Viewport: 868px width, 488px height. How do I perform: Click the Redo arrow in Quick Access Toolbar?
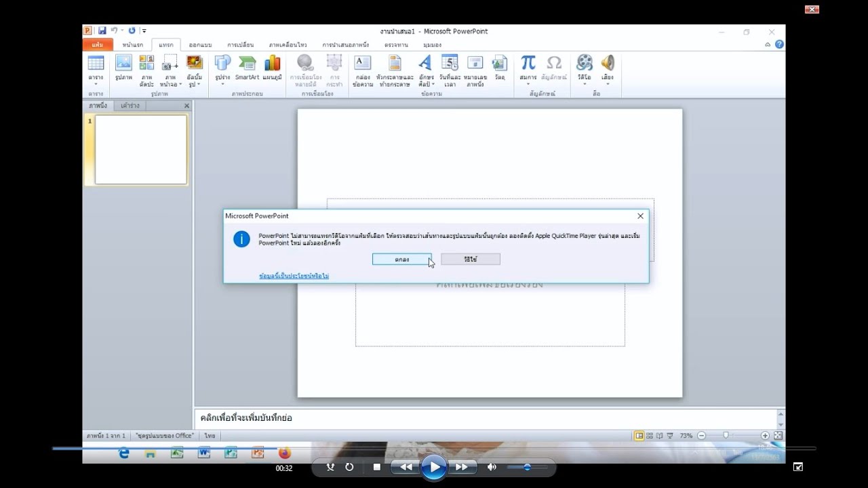pyautogui.click(x=132, y=30)
